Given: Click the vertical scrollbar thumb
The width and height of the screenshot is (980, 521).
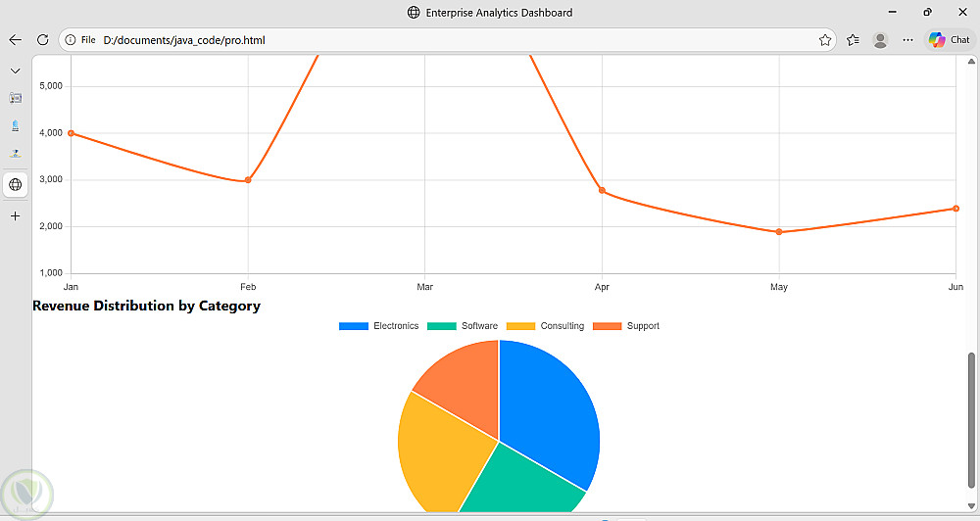Looking at the screenshot, I should coord(971,420).
